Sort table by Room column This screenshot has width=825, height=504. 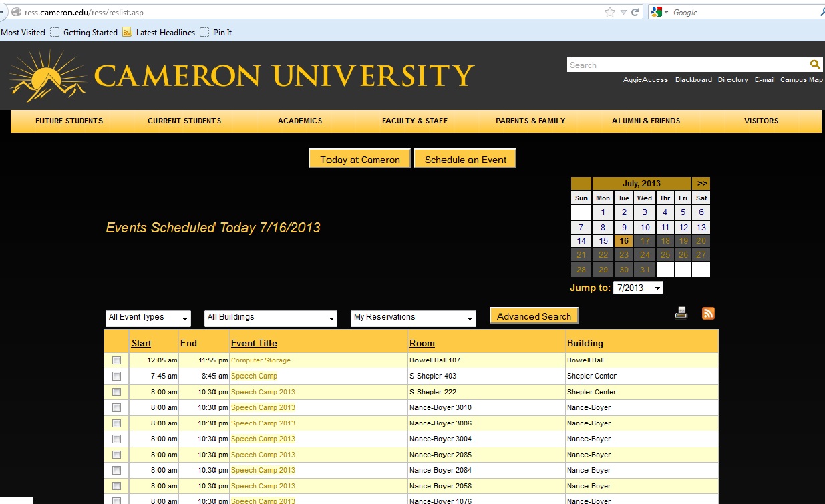coord(422,343)
